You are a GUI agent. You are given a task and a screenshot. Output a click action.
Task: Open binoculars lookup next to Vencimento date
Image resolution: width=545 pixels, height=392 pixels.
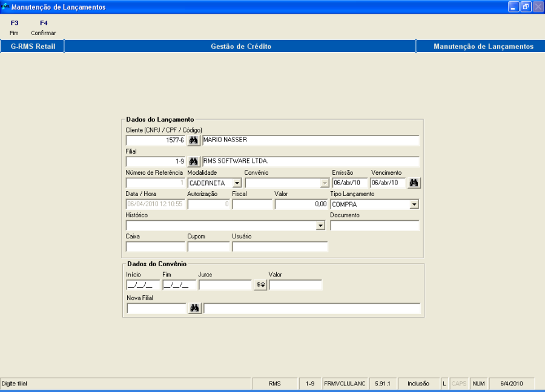pos(414,183)
